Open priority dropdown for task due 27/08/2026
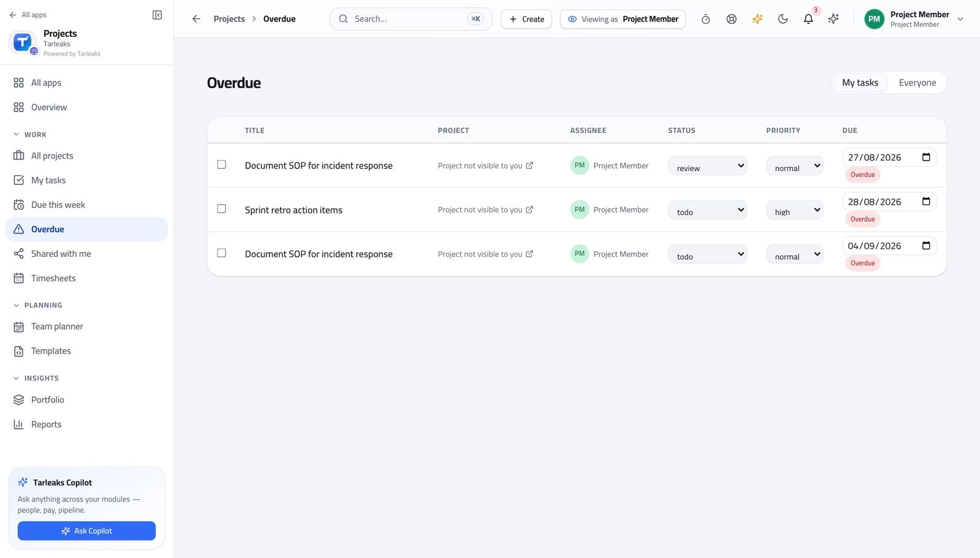The width and height of the screenshot is (980, 558). coord(794,165)
